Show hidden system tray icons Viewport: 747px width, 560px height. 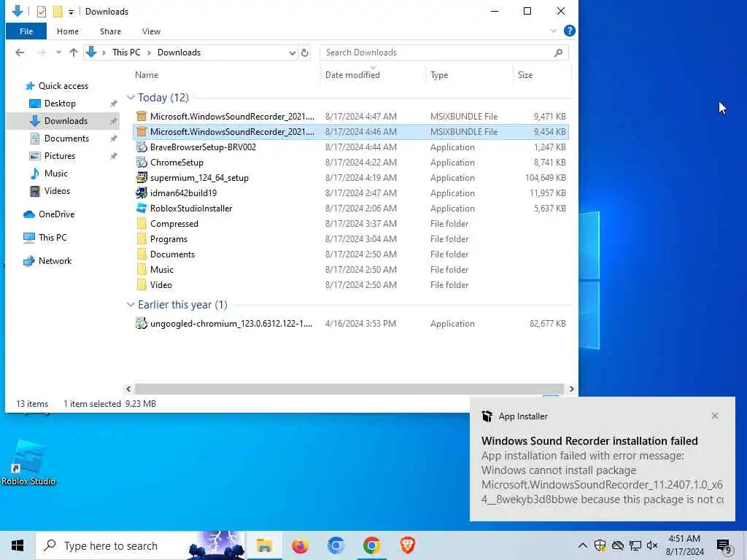pyautogui.click(x=582, y=545)
